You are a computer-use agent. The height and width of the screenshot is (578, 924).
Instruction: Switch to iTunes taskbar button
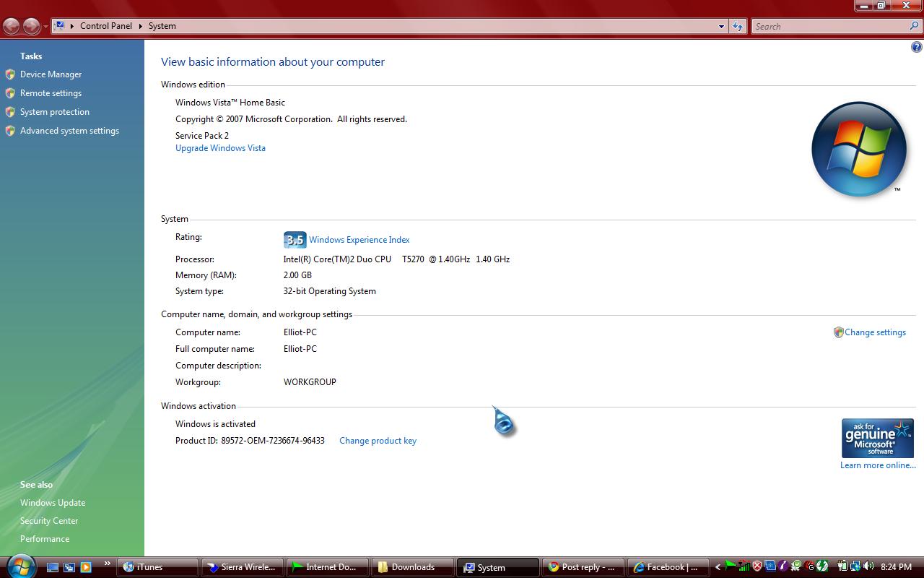click(158, 567)
